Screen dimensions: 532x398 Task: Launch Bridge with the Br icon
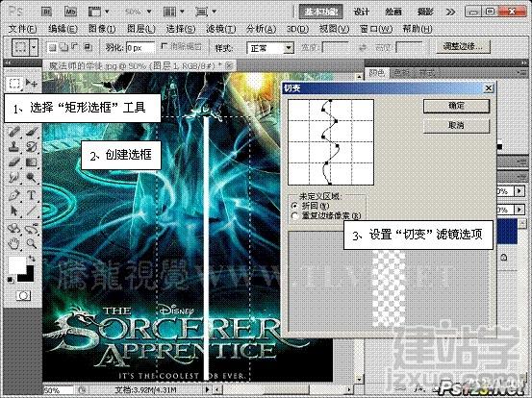point(46,12)
